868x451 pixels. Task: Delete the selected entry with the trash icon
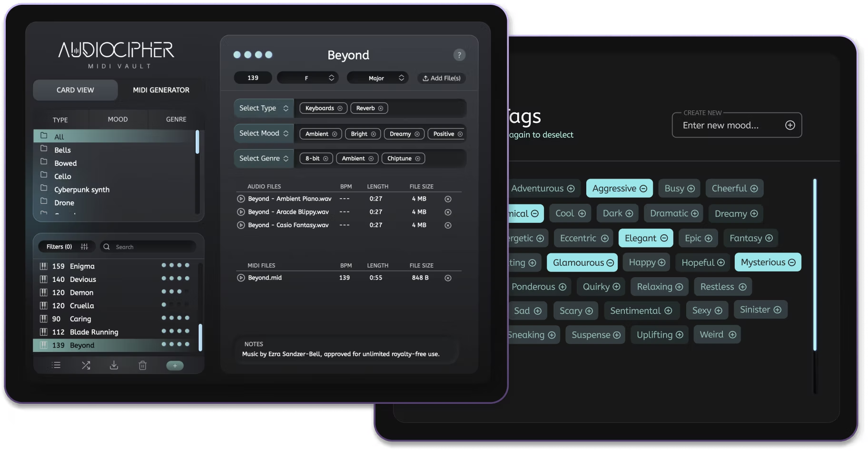(x=142, y=365)
